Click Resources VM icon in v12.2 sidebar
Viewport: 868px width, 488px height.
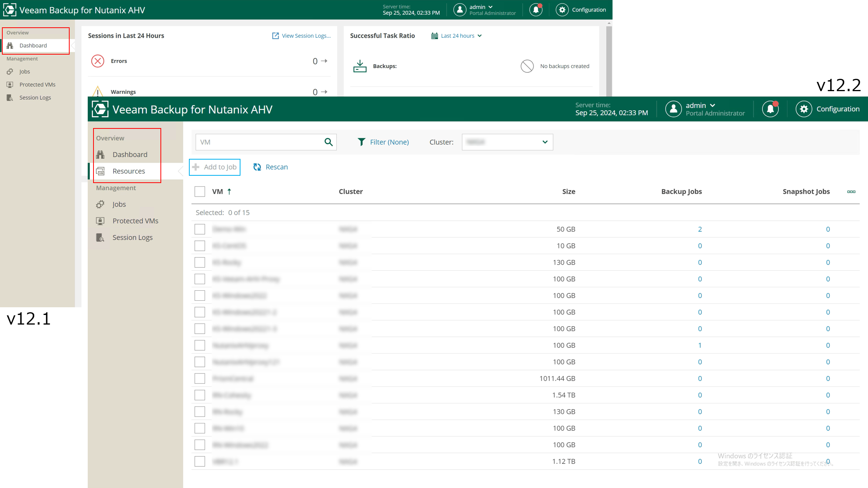click(100, 171)
